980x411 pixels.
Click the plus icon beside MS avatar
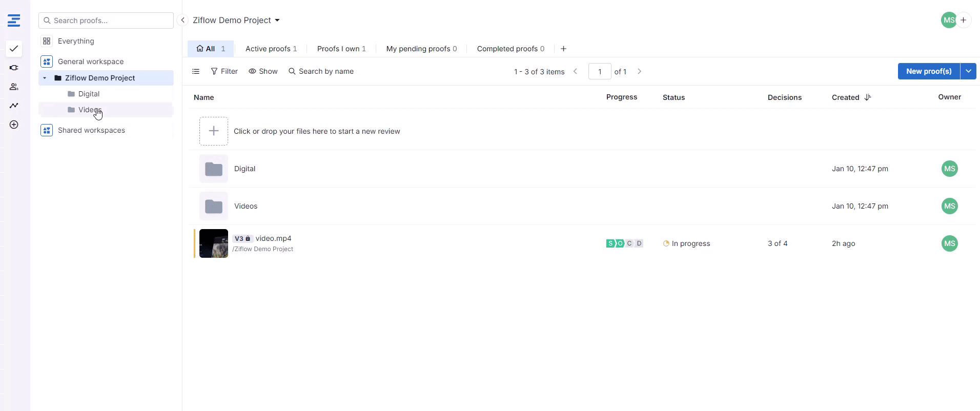(x=964, y=20)
